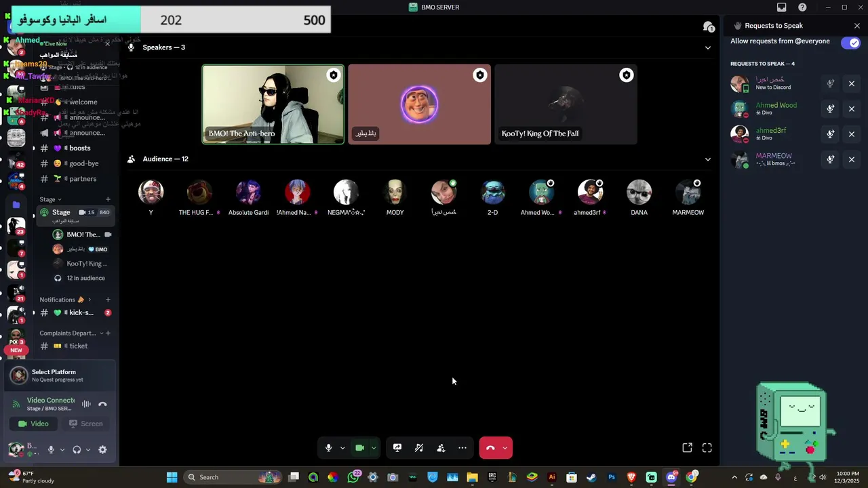
Task: Open camera options dropdown arrow
Action: pos(374,448)
